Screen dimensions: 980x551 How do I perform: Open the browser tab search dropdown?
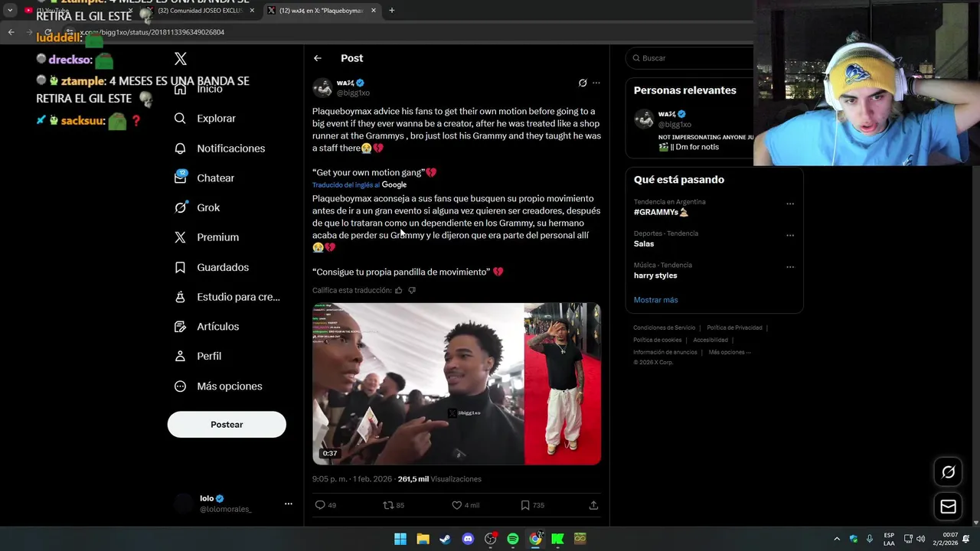pyautogui.click(x=9, y=11)
